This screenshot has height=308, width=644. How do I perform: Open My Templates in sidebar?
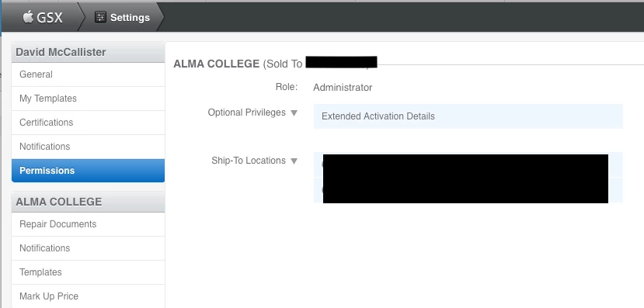88,99
